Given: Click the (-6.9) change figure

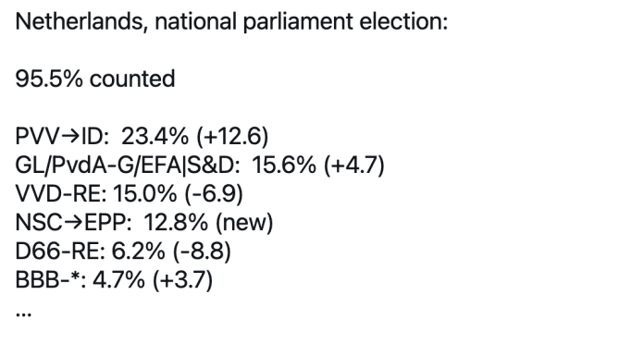Looking at the screenshot, I should tap(214, 193).
